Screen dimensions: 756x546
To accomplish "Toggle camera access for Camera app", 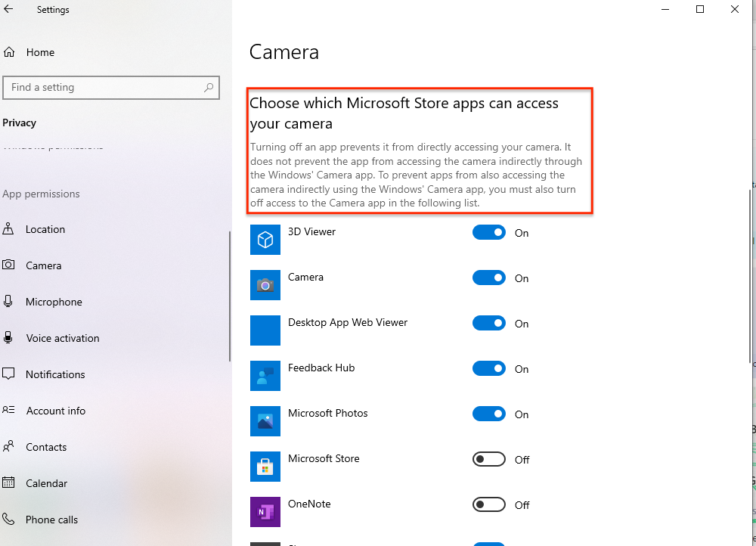I will 489,278.
